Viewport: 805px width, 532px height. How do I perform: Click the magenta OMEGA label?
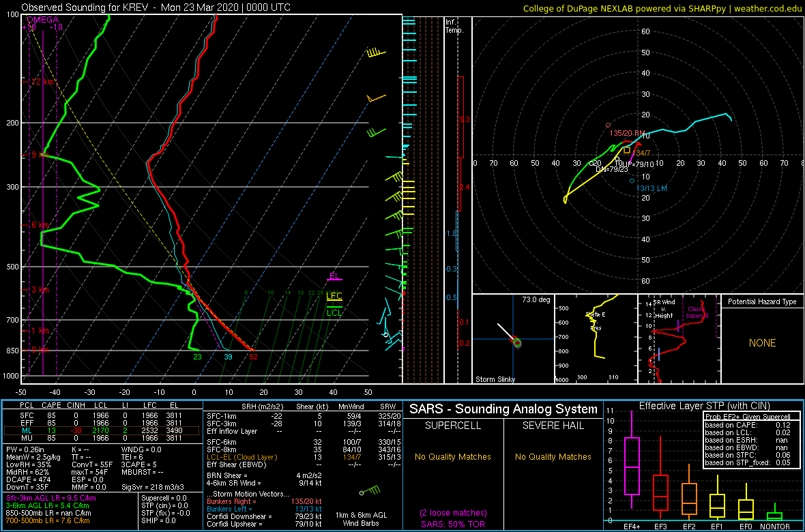click(42, 19)
